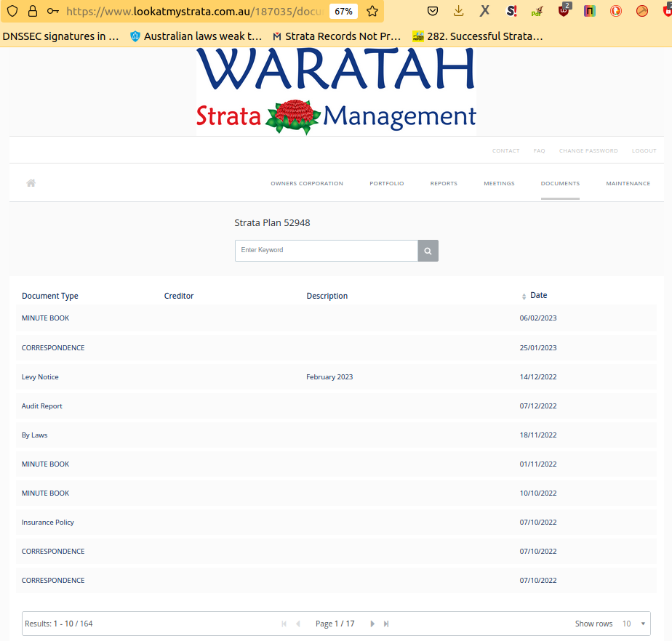
Task: Go to next page arrow
Action: (x=372, y=624)
